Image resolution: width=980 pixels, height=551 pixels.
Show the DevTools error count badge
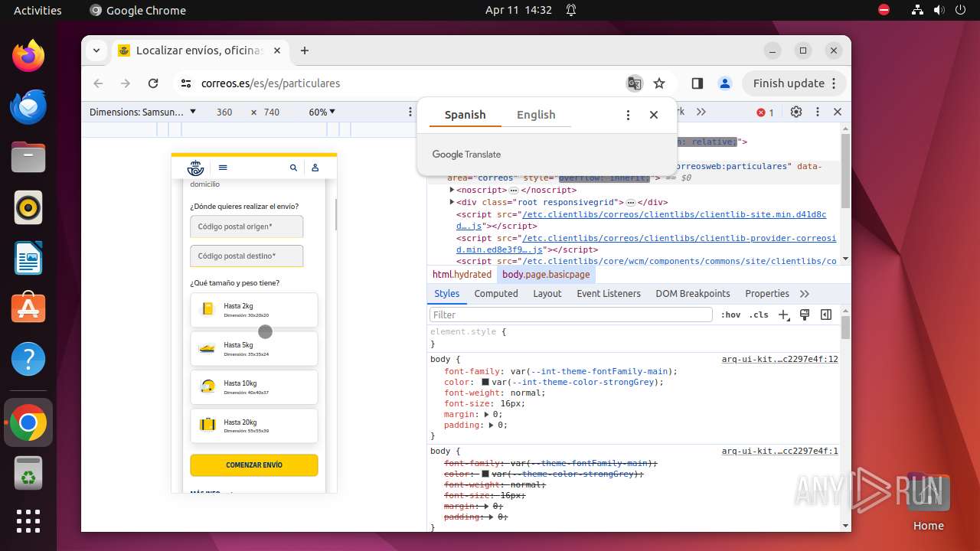766,112
